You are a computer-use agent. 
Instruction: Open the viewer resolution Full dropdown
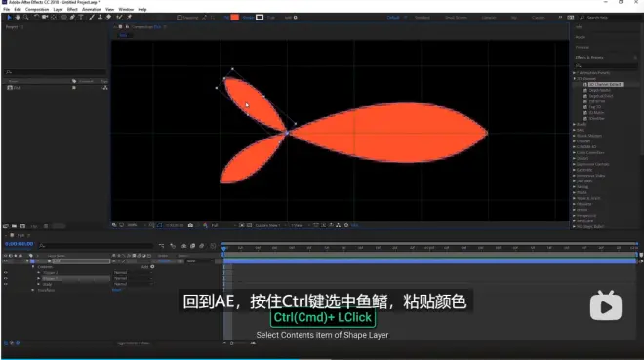click(x=223, y=225)
